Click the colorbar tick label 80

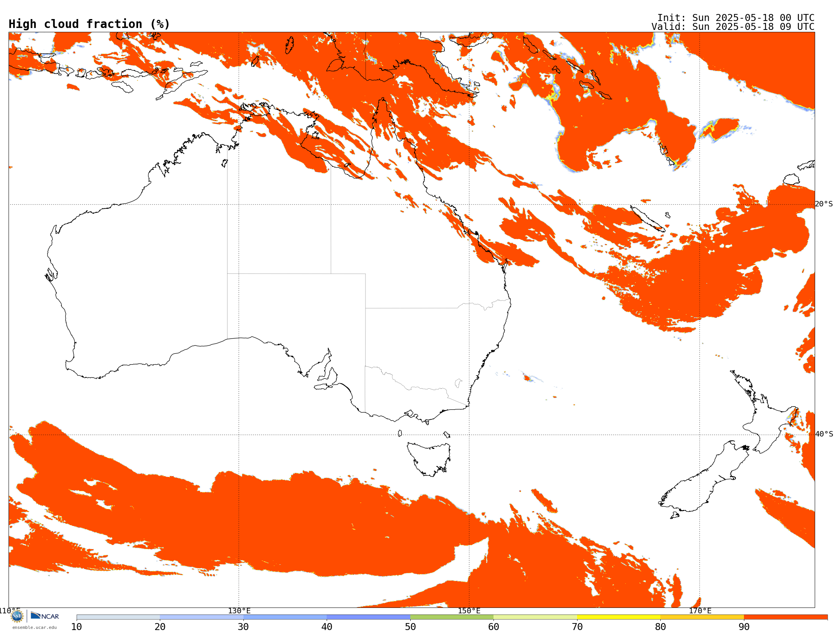[660, 627]
